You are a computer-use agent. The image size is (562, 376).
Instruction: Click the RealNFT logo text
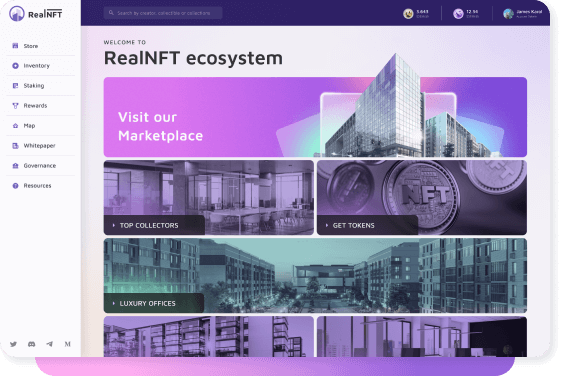click(45, 14)
